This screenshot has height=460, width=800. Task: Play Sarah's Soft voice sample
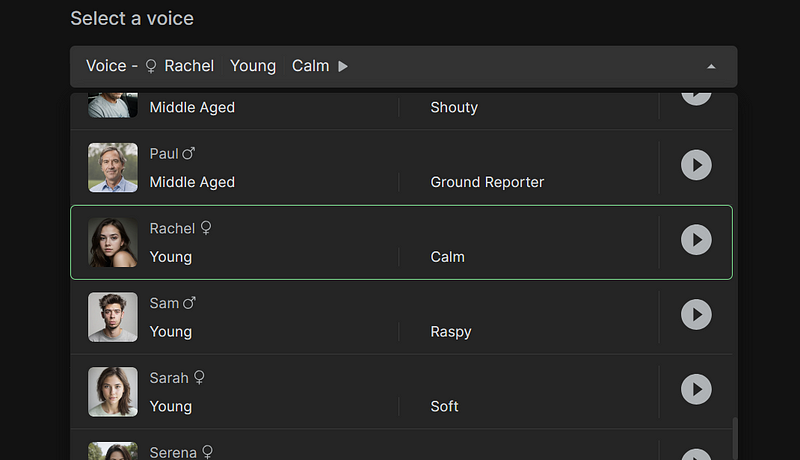click(696, 389)
